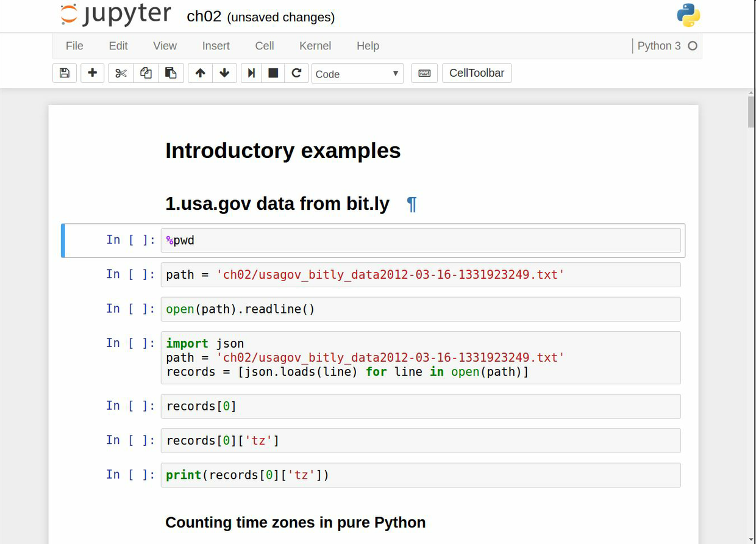Open the command palette keyboard icon
Image resolution: width=756 pixels, height=544 pixels.
[x=424, y=73]
